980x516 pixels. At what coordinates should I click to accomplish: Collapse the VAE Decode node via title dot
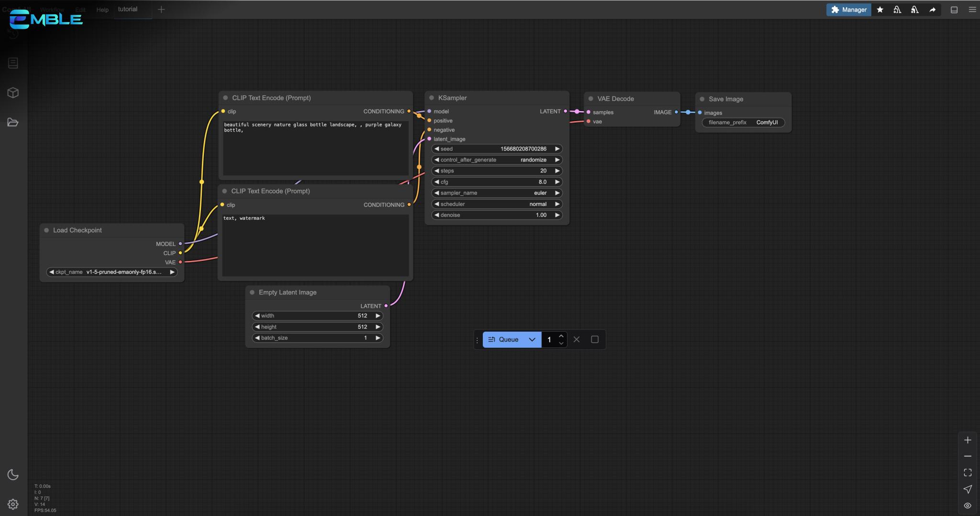pos(591,99)
